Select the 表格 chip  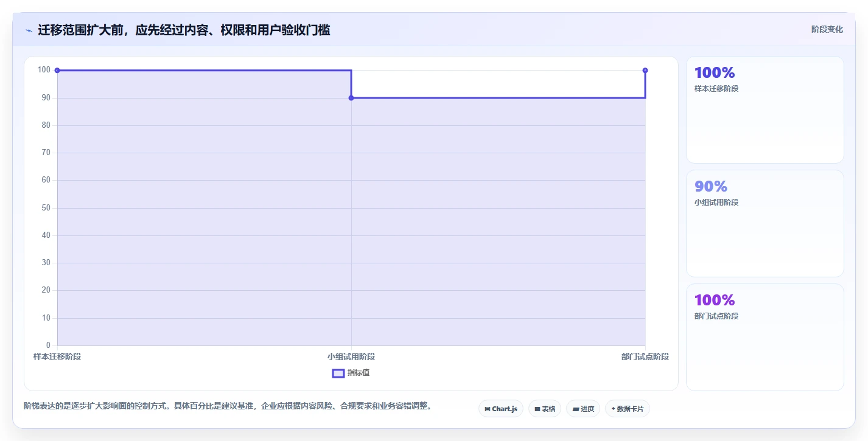pos(545,409)
